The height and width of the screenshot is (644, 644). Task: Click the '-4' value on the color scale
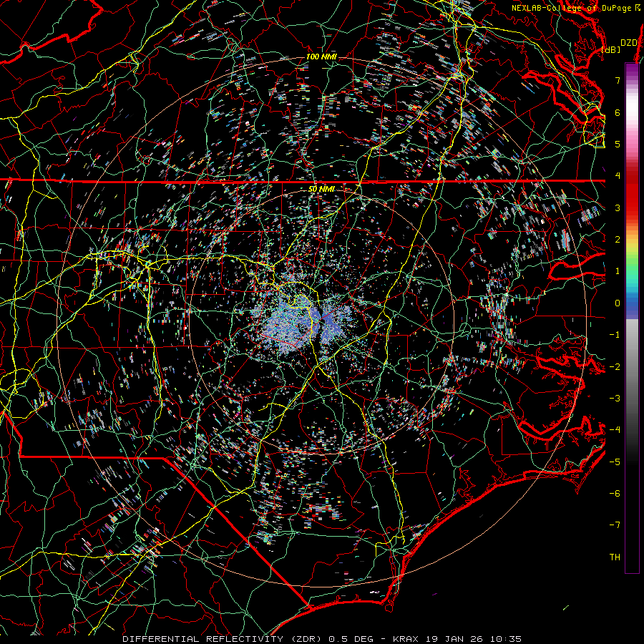point(615,430)
